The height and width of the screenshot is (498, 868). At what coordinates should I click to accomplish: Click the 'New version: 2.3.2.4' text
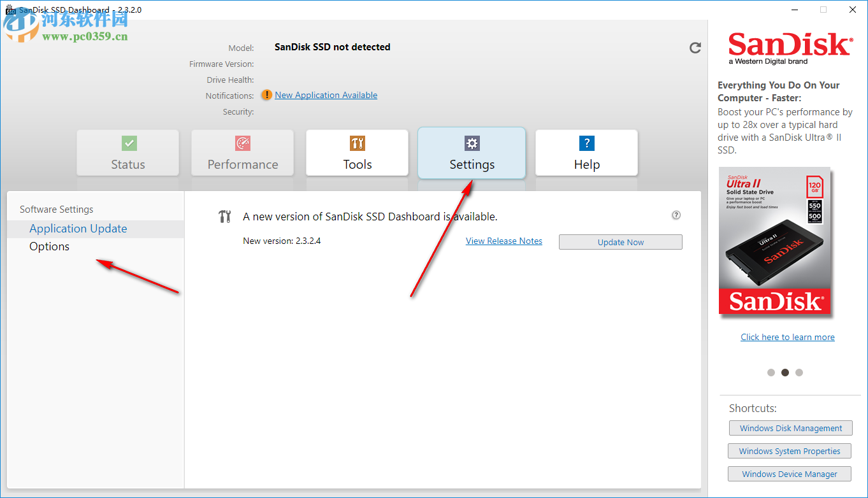pos(282,241)
